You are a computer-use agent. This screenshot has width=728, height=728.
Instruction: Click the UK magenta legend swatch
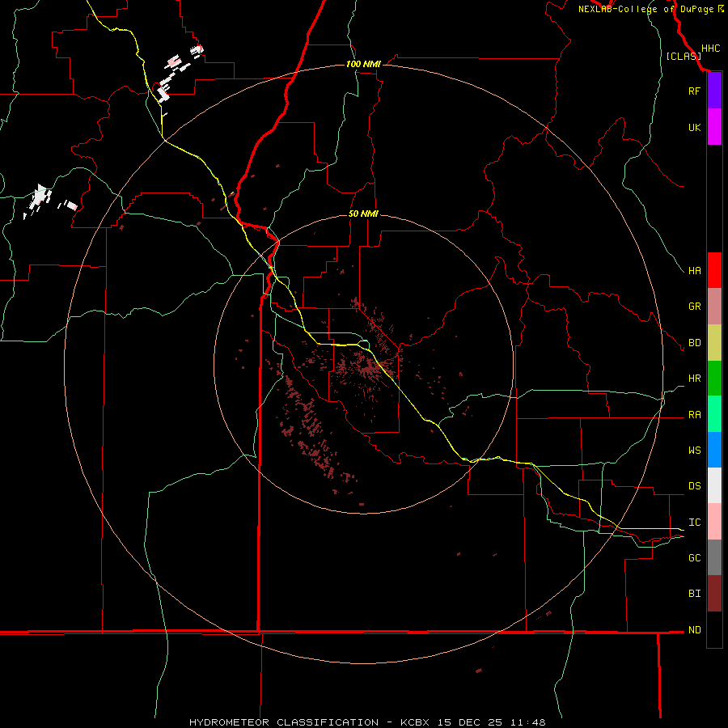pos(714,127)
